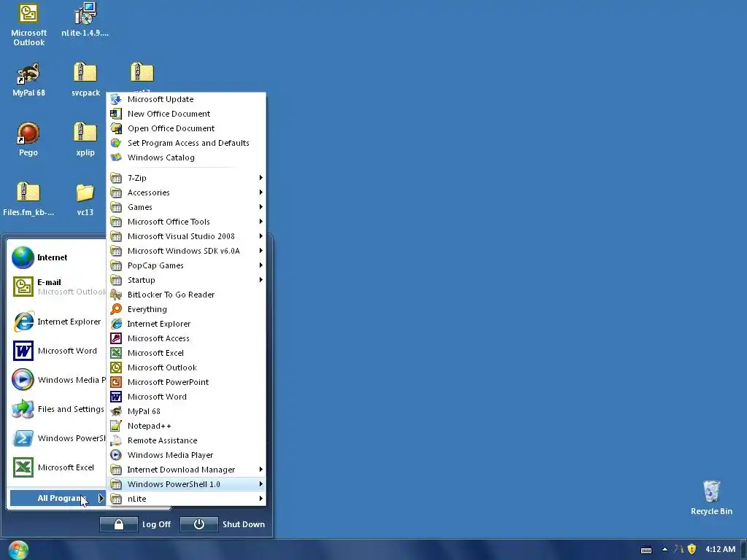Launch Microsoft PowerPoint

coord(186,382)
